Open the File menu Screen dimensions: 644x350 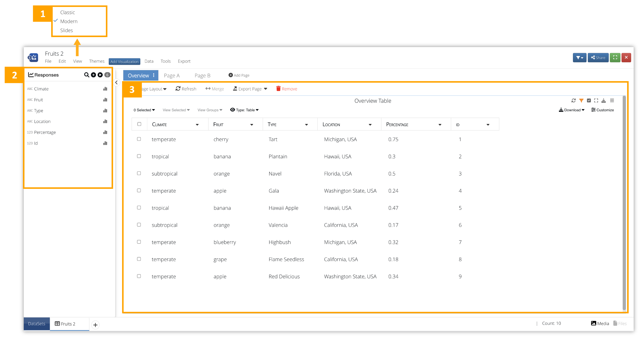coord(48,61)
